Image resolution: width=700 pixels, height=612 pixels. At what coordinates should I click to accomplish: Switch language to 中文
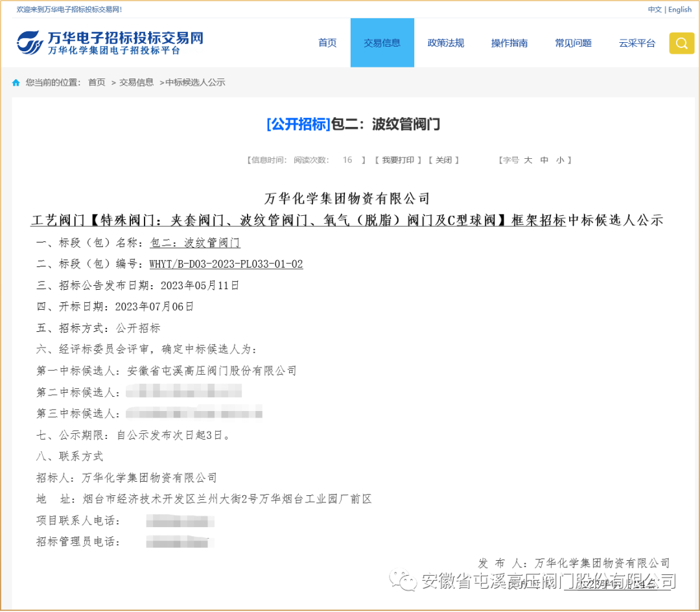click(655, 9)
